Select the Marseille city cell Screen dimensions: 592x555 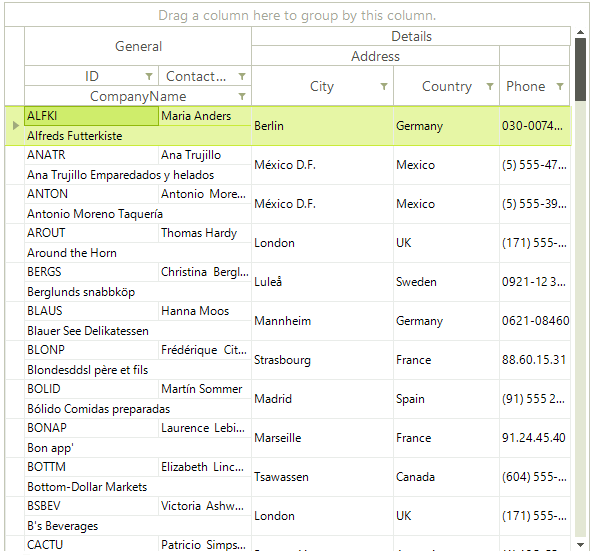point(322,438)
